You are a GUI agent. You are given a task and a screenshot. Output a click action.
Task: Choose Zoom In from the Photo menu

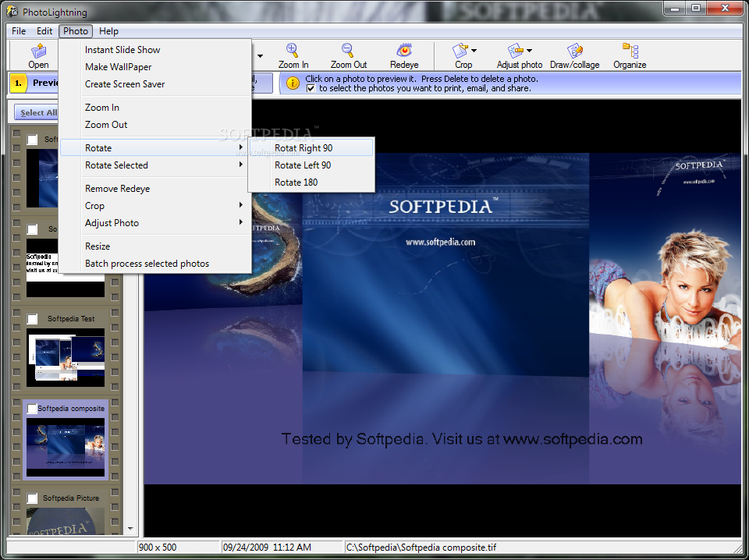pos(155,108)
